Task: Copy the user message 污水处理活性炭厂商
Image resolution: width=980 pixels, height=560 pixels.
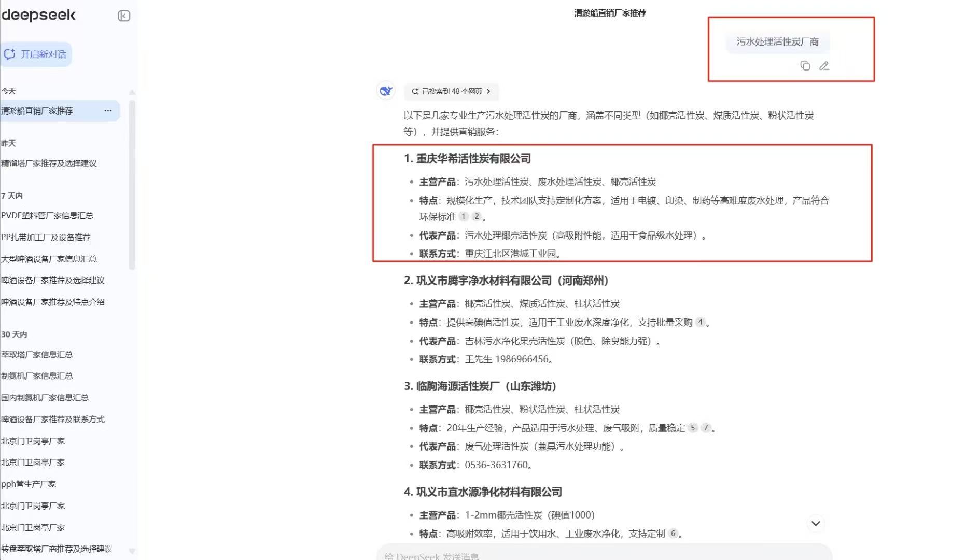Action: pos(805,66)
